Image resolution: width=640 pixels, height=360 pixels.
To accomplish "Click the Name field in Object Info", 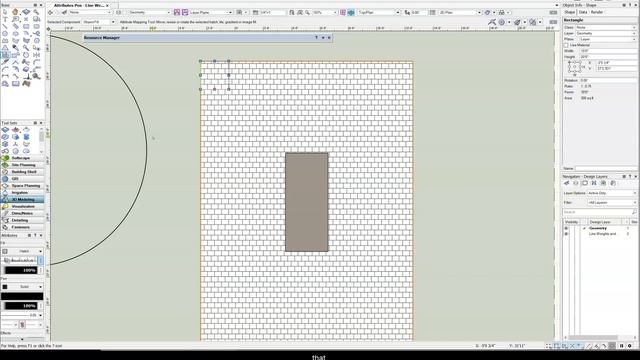I will (606, 168).
